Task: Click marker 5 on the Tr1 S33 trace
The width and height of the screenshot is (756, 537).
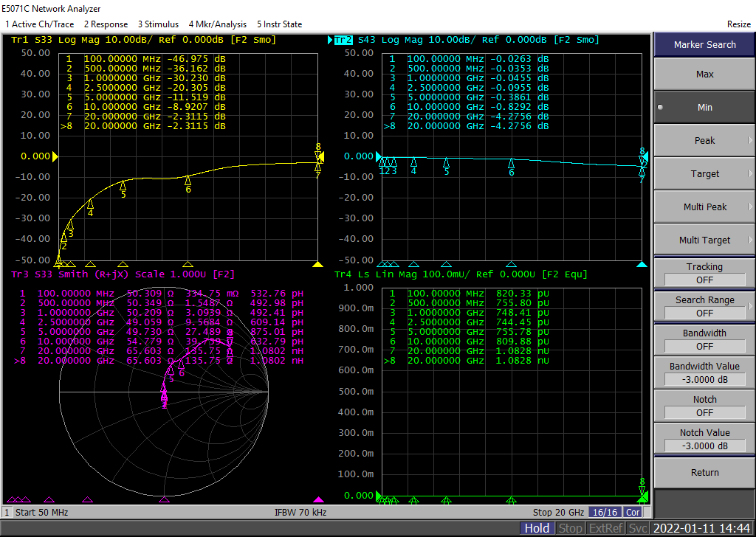Action: (x=123, y=187)
